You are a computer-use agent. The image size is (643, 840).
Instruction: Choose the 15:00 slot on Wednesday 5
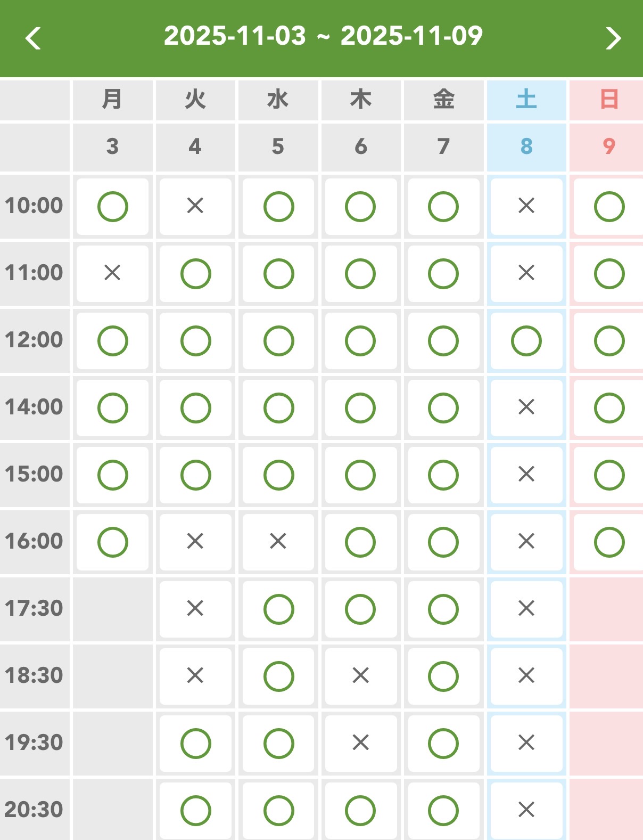tap(279, 475)
